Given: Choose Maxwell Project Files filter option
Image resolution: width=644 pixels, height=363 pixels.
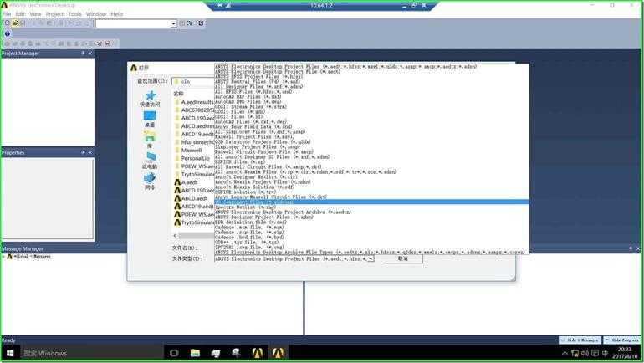Looking at the screenshot, I should point(254,136).
